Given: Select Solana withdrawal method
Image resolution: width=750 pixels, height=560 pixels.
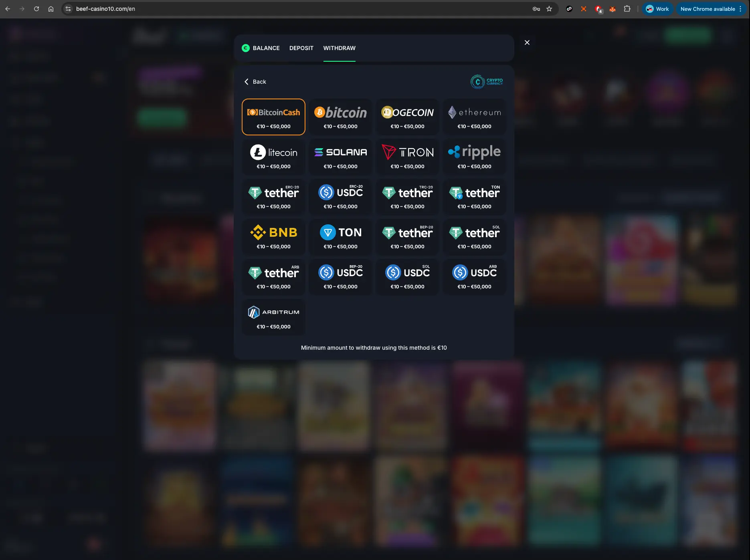Looking at the screenshot, I should [x=340, y=157].
